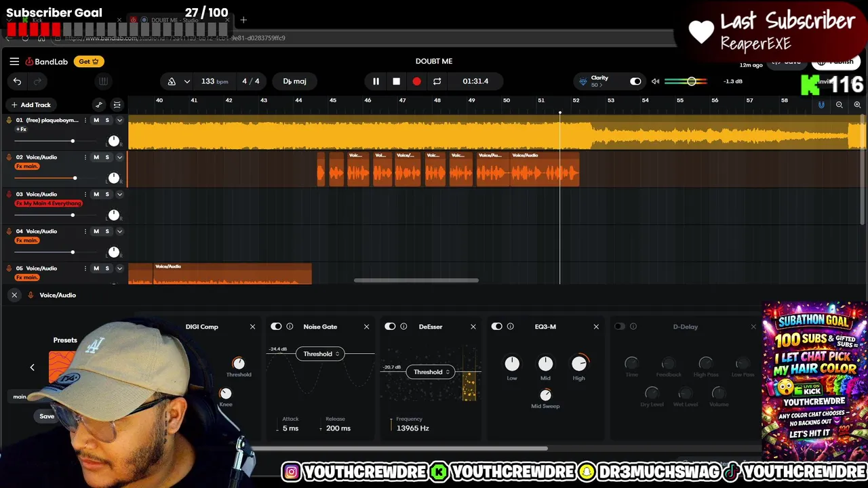The image size is (868, 488).
Task: Toggle the DeEsser effect off
Action: [390, 327]
